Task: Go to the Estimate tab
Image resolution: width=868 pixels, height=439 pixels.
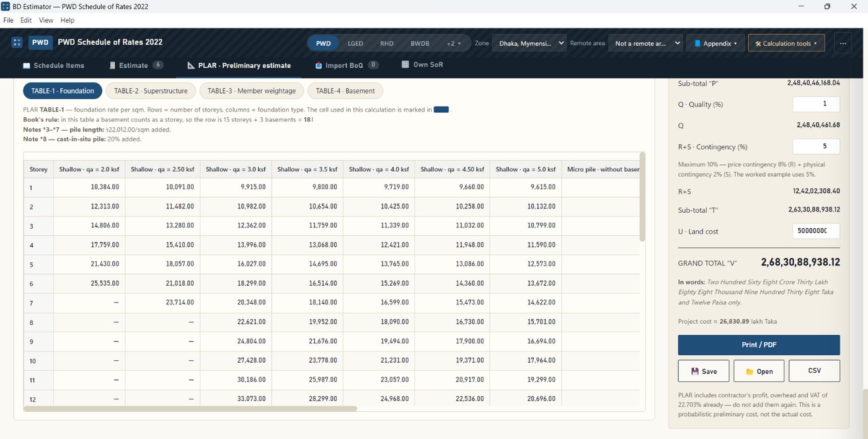Action: pos(136,65)
